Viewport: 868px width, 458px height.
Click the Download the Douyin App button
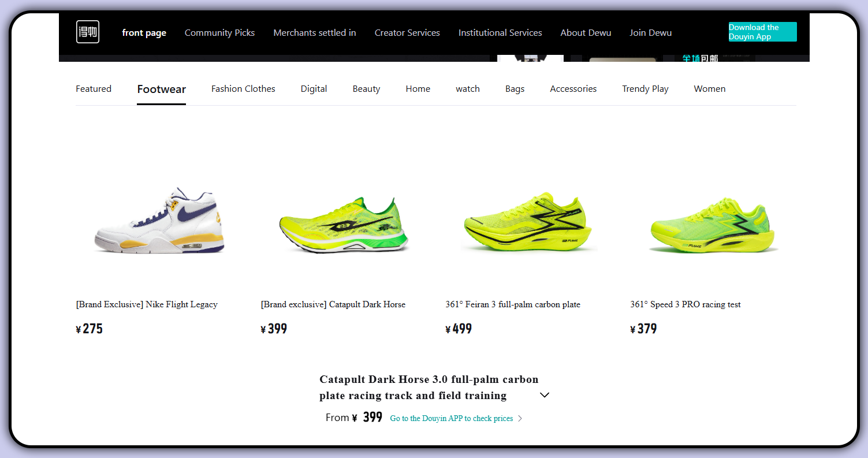[x=762, y=32]
